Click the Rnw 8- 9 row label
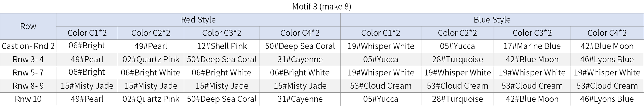This screenshot has height=106, width=644. (x=28, y=86)
